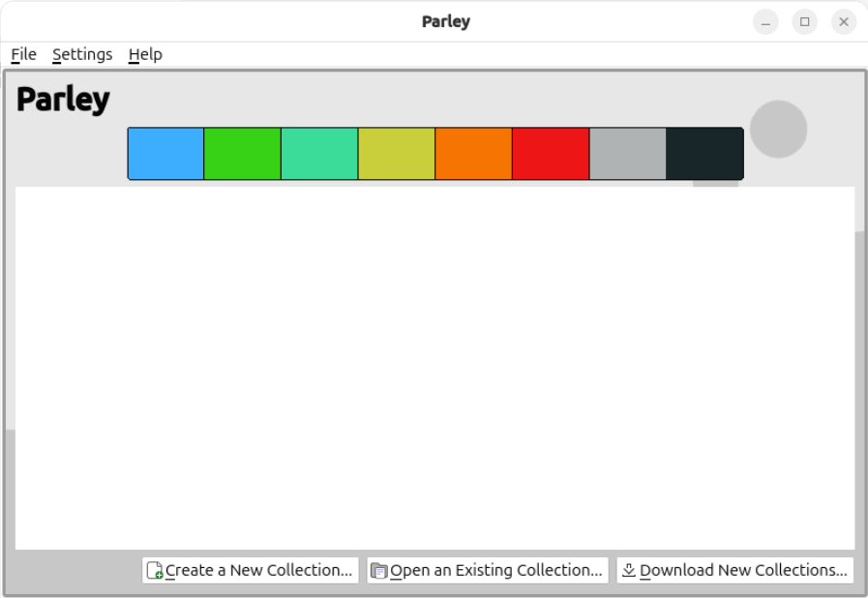Click Create a New Collection button
This screenshot has width=868, height=598.
tap(251, 570)
